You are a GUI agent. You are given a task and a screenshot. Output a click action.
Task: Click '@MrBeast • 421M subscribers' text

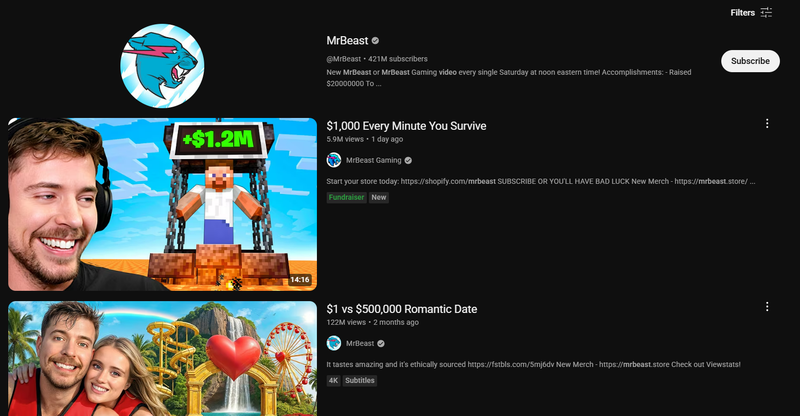[377, 59]
